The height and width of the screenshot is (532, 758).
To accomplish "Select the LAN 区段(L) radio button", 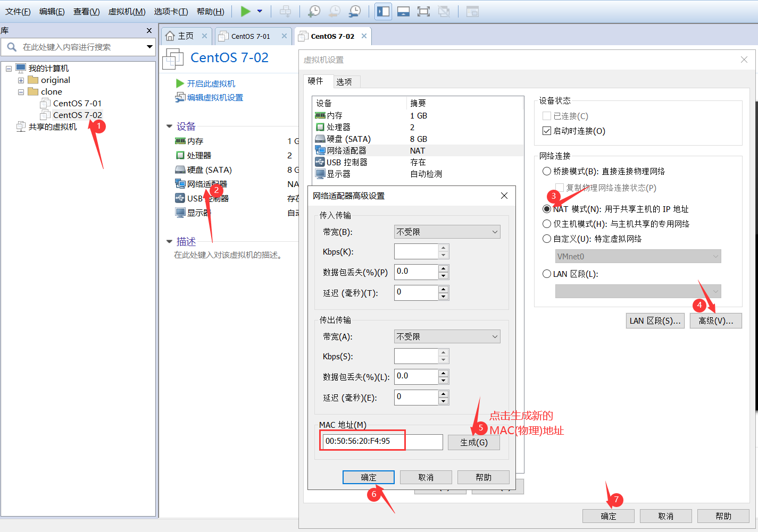I will point(547,274).
